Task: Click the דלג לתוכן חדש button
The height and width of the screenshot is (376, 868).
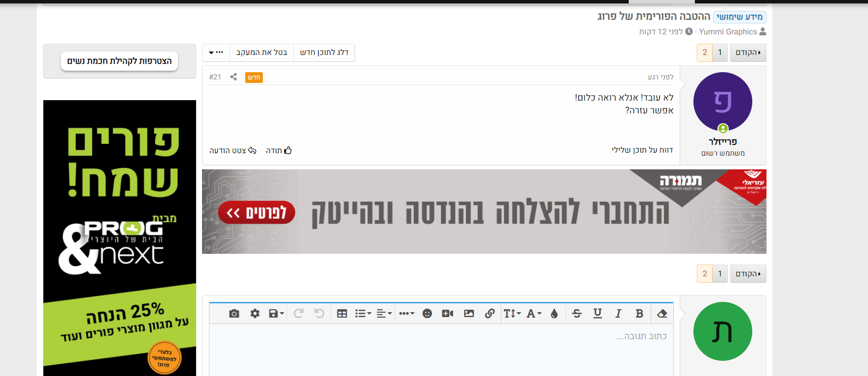Action: point(324,53)
